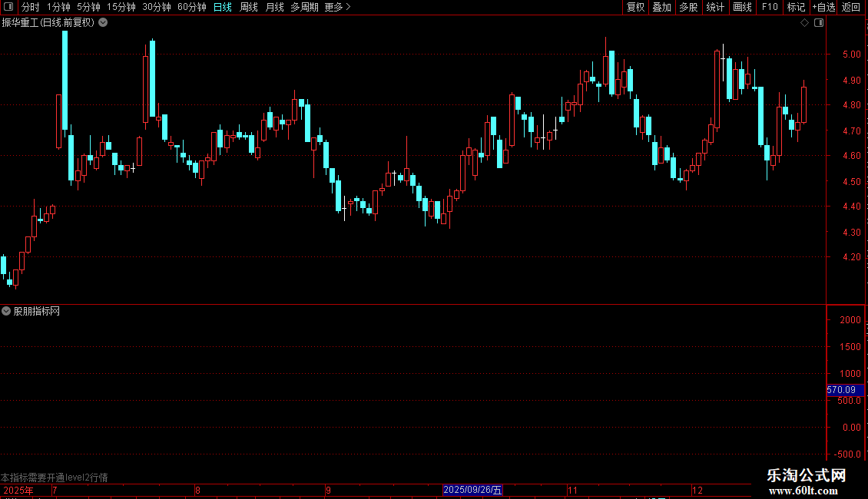Click the 4.20 price axis label
The width and height of the screenshot is (868, 499).
click(x=851, y=257)
